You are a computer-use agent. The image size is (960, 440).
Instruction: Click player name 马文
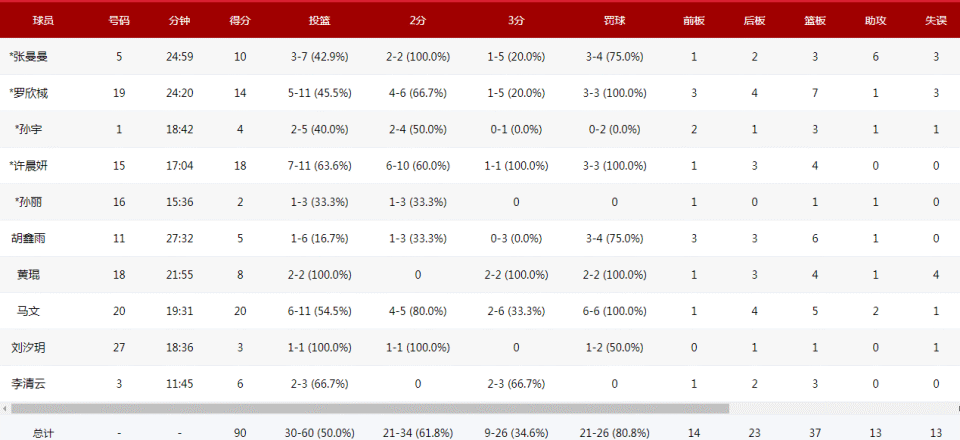(x=29, y=311)
